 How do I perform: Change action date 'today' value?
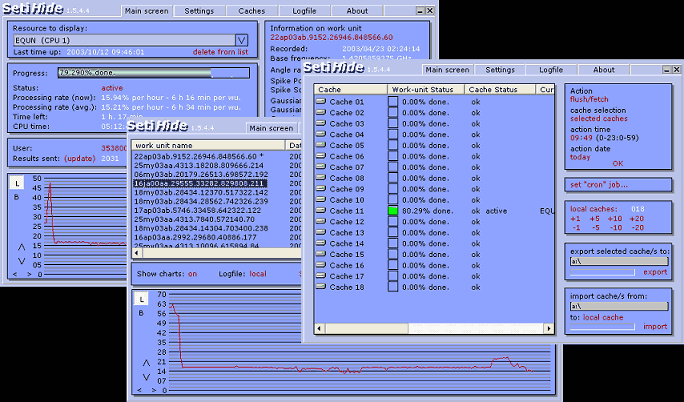pos(580,157)
